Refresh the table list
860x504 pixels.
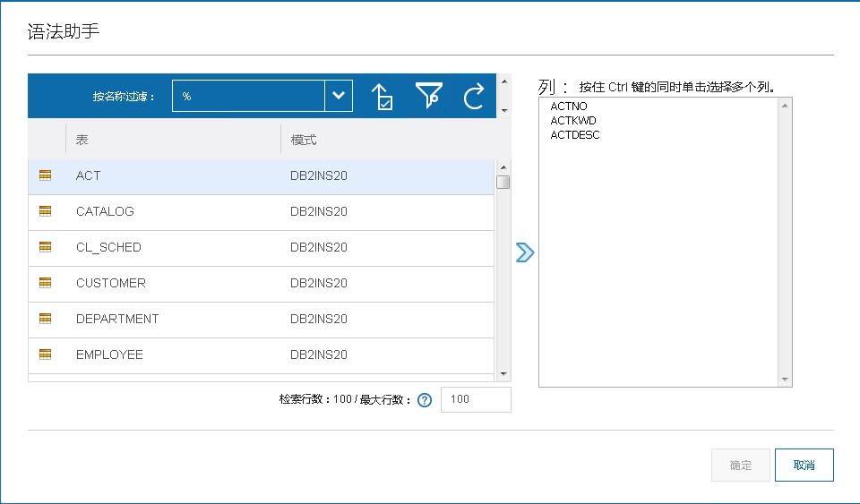point(474,96)
